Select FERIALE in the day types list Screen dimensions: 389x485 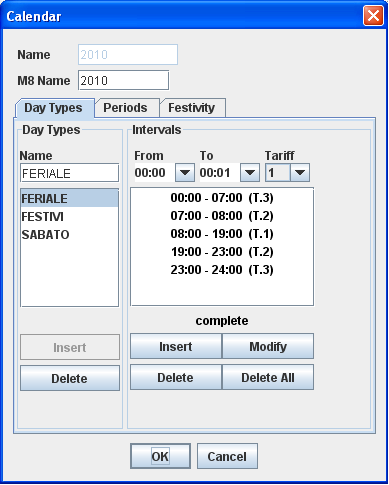click(x=69, y=198)
